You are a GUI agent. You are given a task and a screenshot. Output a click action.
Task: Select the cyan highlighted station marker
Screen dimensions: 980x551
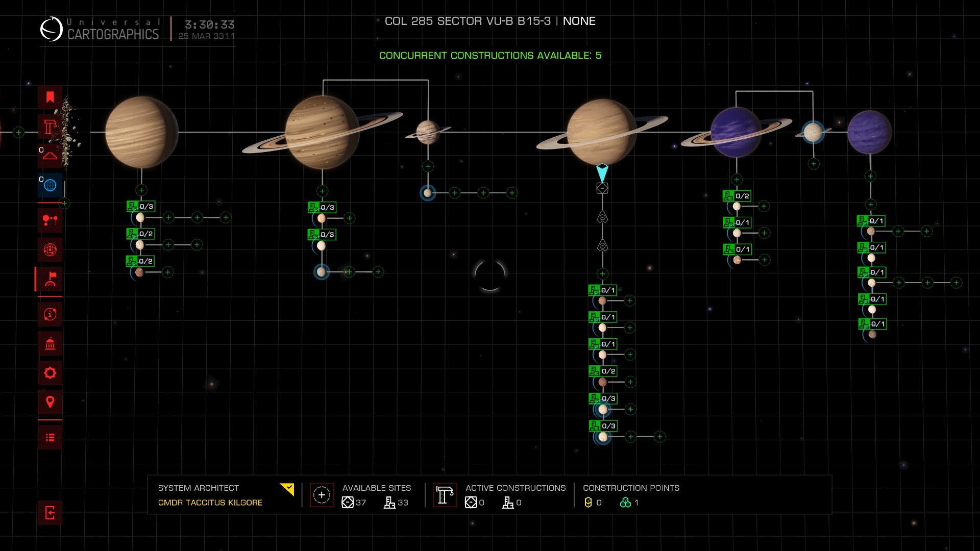pos(602,173)
